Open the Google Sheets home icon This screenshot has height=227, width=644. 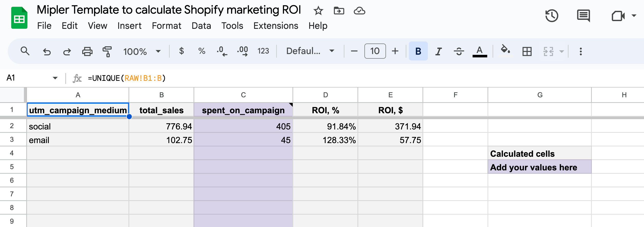click(19, 18)
